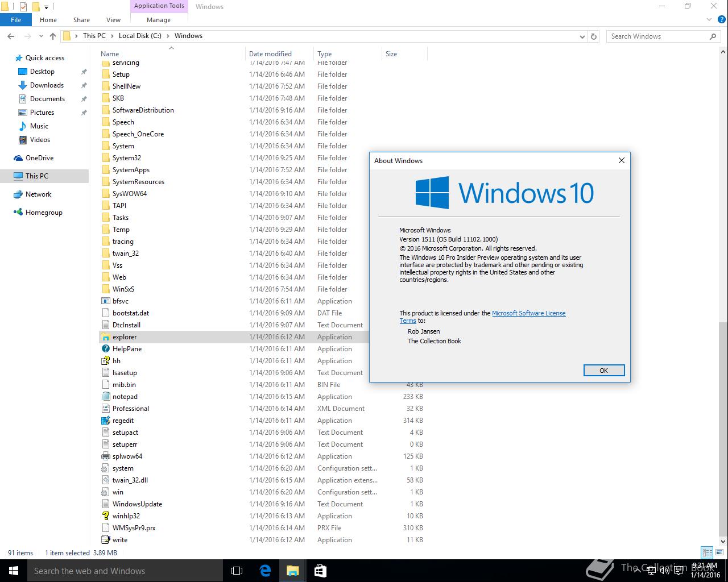Select the HelpPane application icon

pos(105,349)
